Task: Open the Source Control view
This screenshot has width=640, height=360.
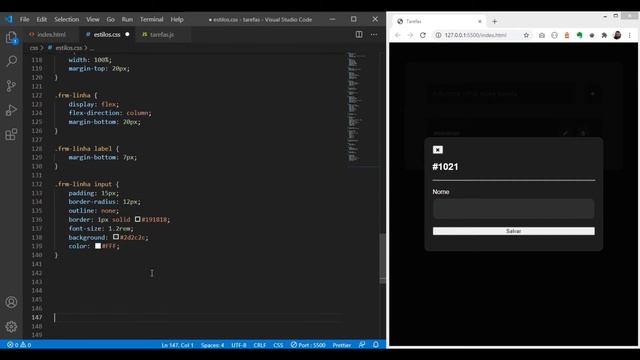Action: 11,86
